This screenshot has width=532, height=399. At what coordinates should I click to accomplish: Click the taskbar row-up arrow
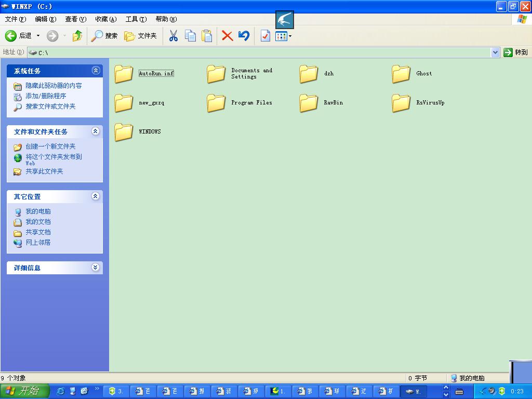[446, 388]
